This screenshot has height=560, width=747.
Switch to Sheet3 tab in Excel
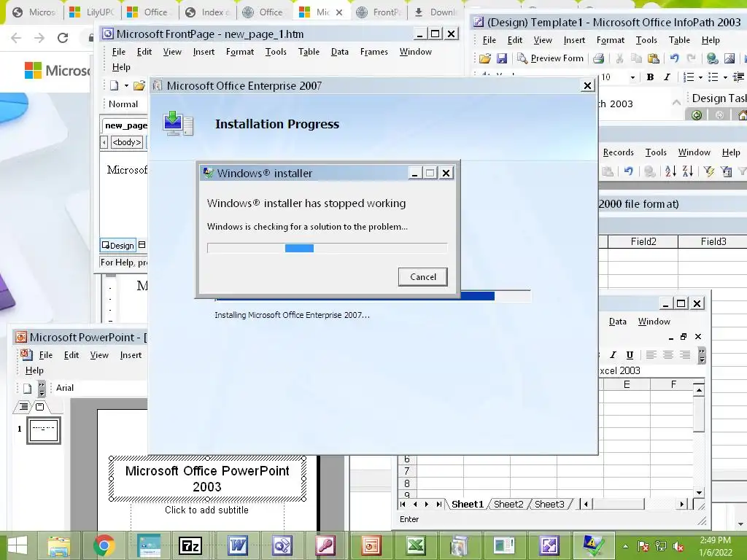tap(549, 505)
